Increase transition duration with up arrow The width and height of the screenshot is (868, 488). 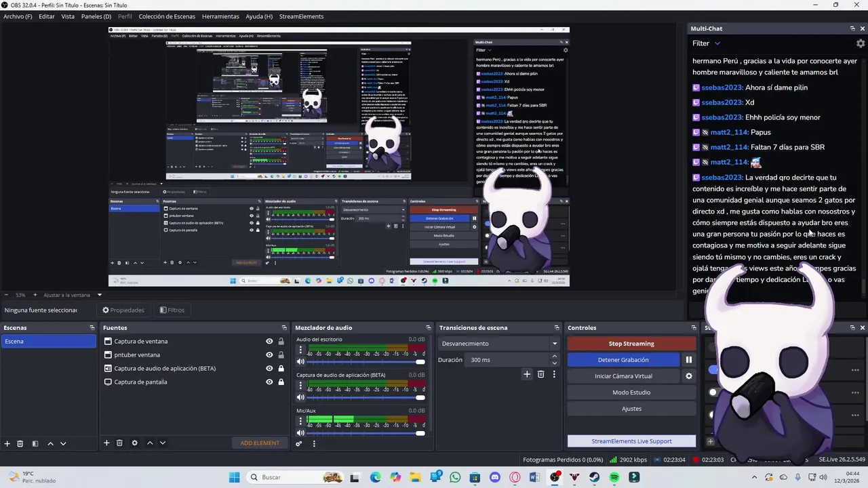pyautogui.click(x=554, y=357)
